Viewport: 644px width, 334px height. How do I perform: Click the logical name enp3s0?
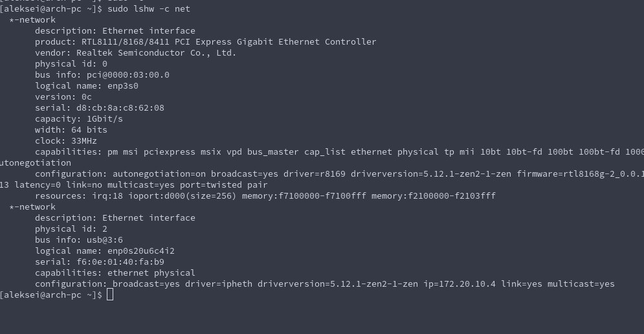(x=123, y=86)
